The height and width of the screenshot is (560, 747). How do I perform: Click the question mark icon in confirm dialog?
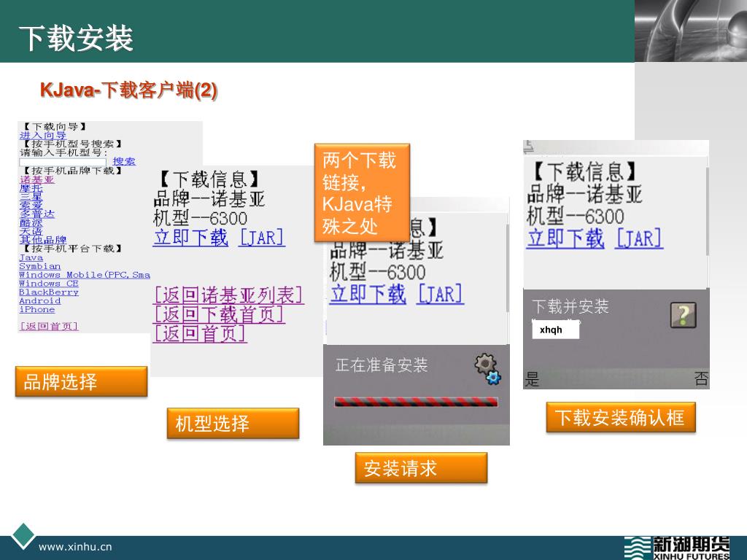click(683, 315)
